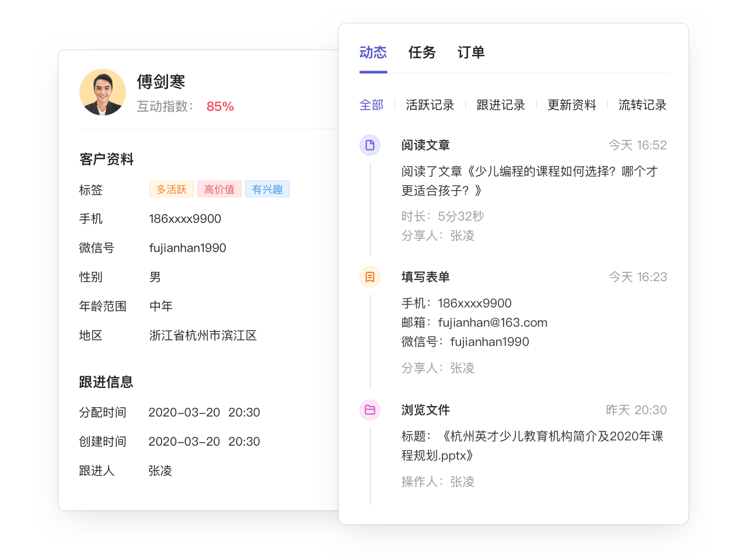Open 傅剑寒's profile avatar photo
The height and width of the screenshot is (560, 747).
[103, 92]
